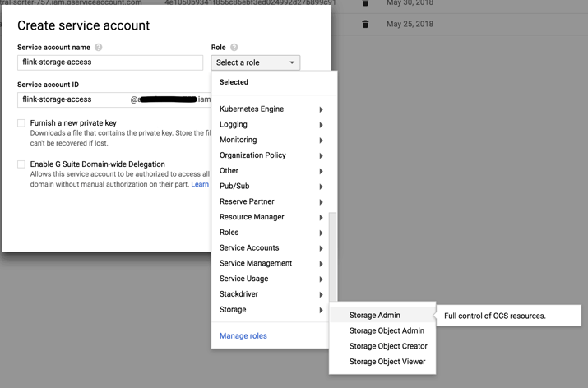Image resolution: width=588 pixels, height=388 pixels.
Task: Click the Service account ID input field
Action: 114,99
